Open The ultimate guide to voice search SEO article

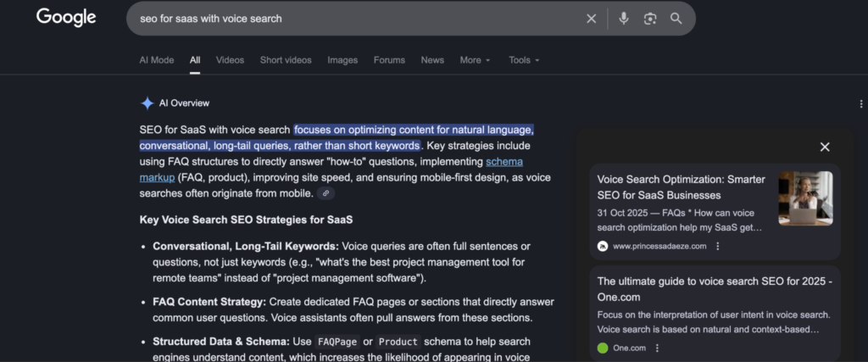click(715, 289)
